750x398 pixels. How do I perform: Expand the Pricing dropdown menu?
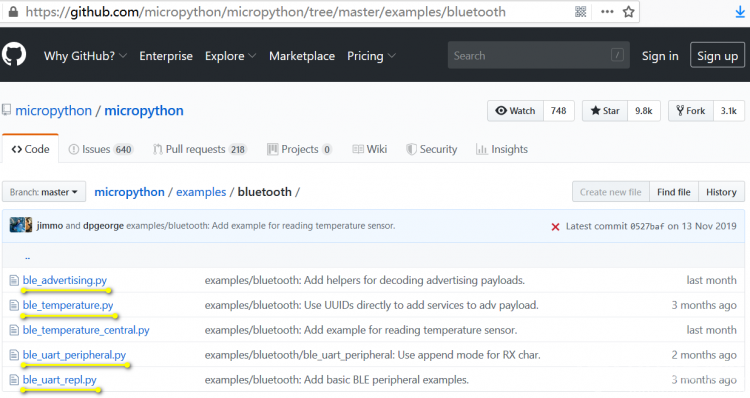[371, 56]
